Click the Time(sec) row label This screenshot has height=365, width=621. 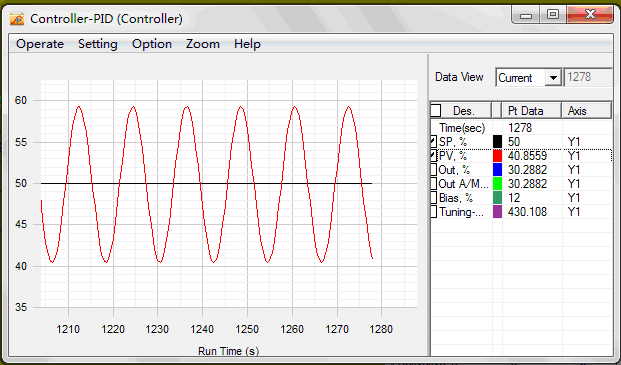click(462, 128)
